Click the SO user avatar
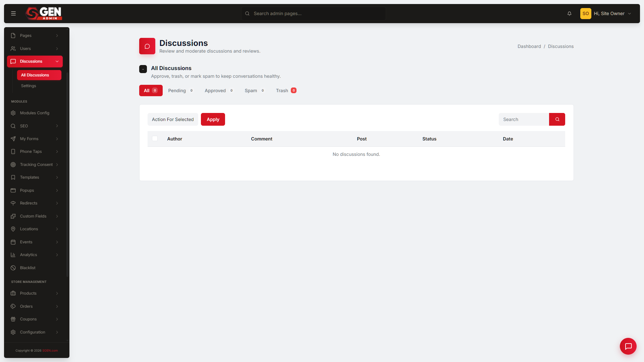Screen dimensions: 644x362 pyautogui.click(x=586, y=13)
